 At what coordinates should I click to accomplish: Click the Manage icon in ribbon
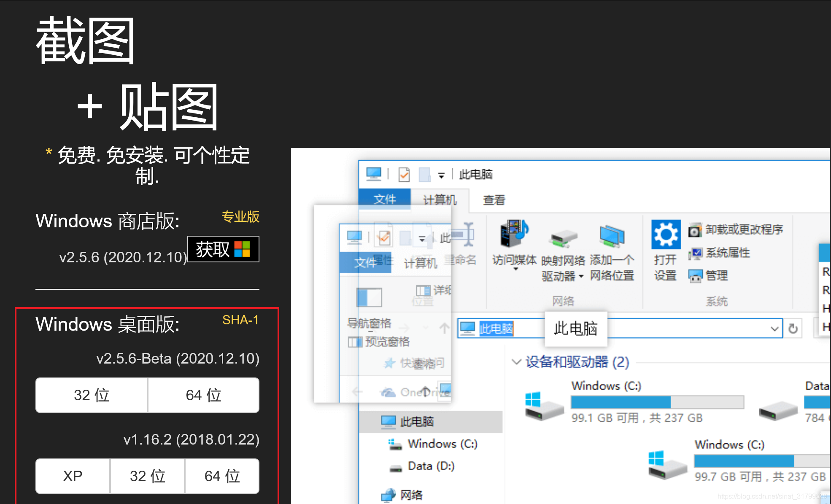click(695, 276)
